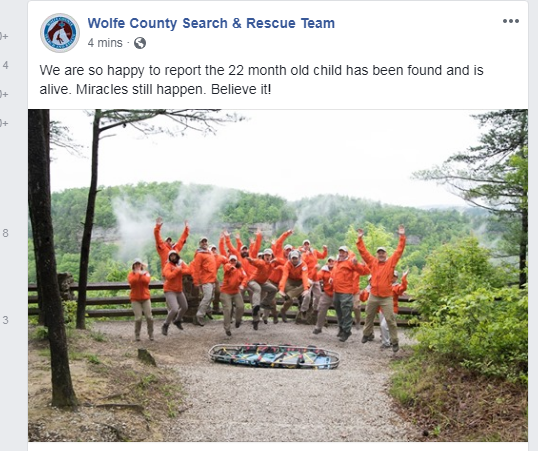538x451 pixels.
Task: Click the globe public audience icon
Action: pos(140,43)
